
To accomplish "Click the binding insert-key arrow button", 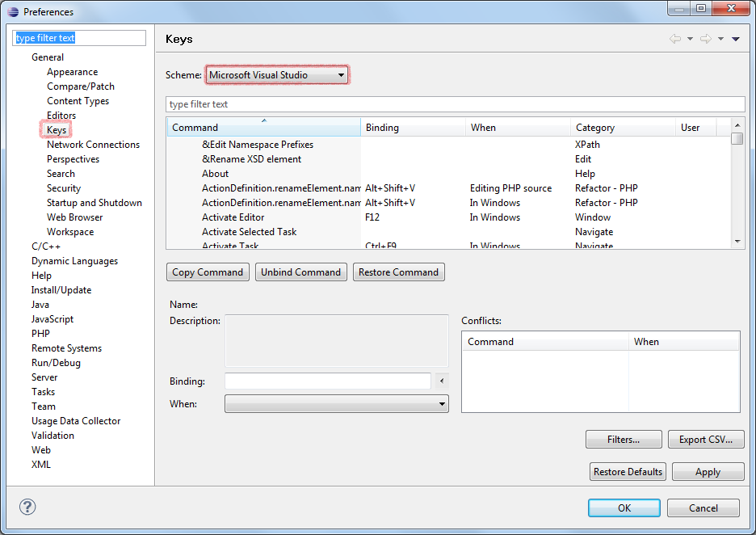I will pyautogui.click(x=441, y=381).
